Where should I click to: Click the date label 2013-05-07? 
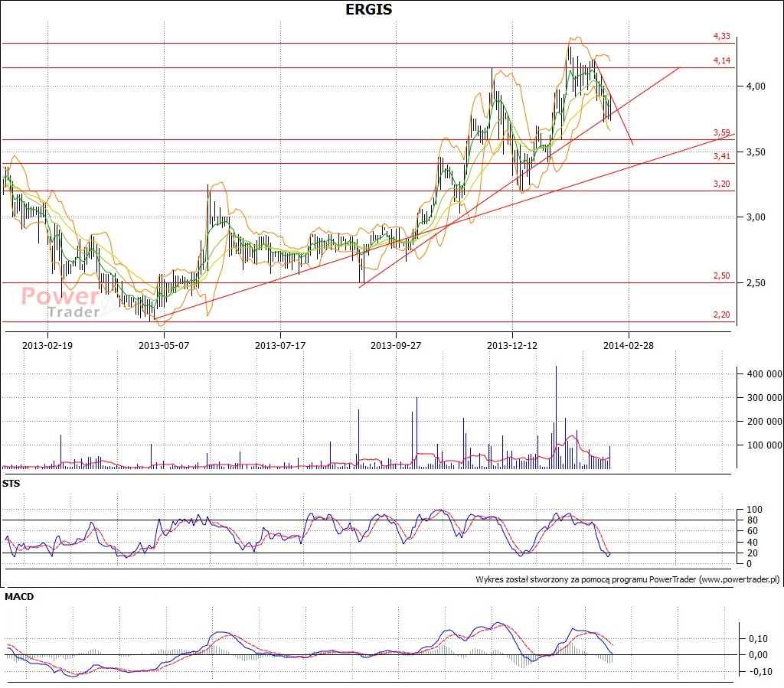pyautogui.click(x=164, y=345)
